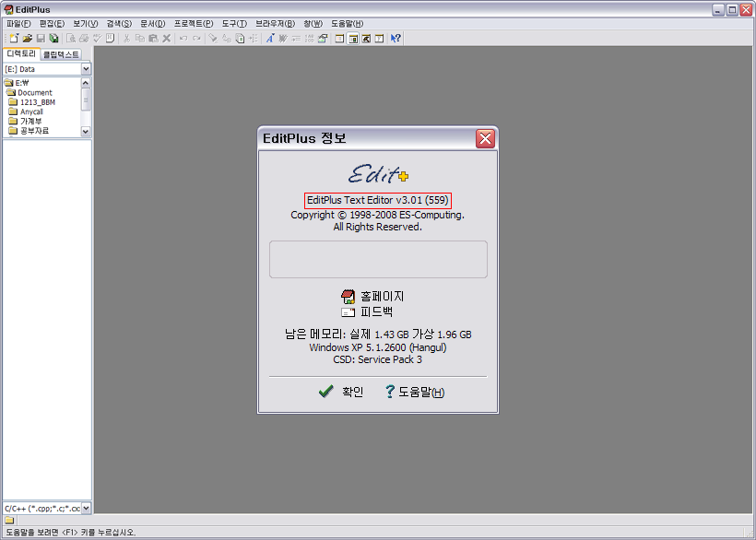The width and height of the screenshot is (756, 540).
Task: Open the 파일(F) menu
Action: tap(18, 23)
